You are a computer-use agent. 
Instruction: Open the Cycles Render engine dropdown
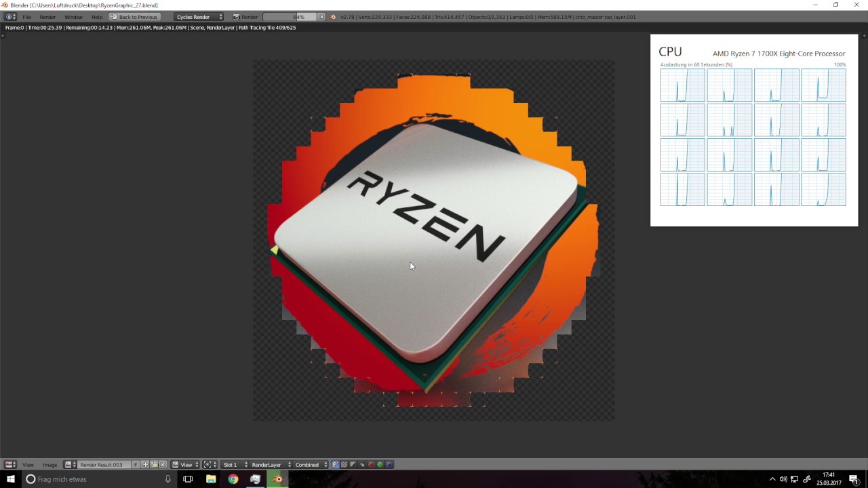click(x=199, y=17)
